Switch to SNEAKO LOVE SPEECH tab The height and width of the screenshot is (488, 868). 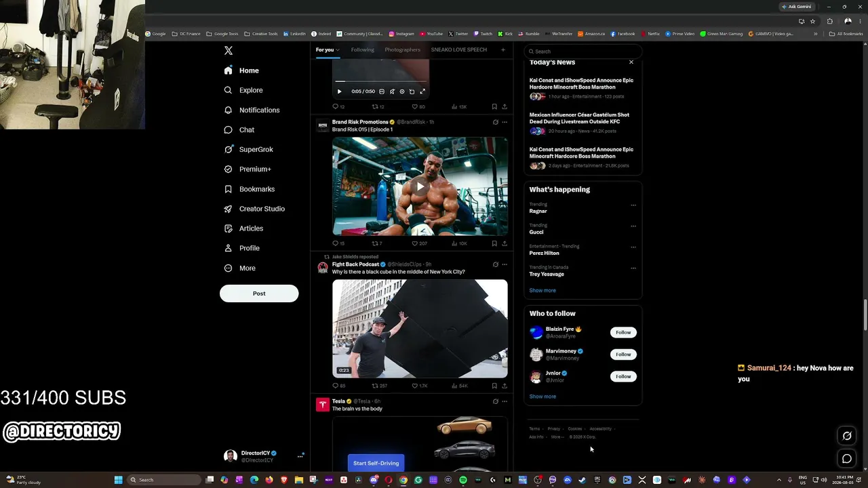459,49
